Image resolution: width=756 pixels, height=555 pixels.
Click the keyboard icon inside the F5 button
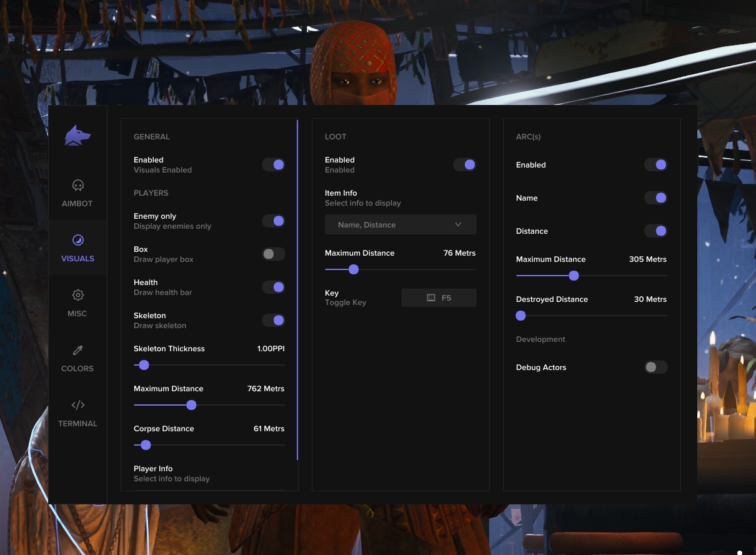(431, 297)
